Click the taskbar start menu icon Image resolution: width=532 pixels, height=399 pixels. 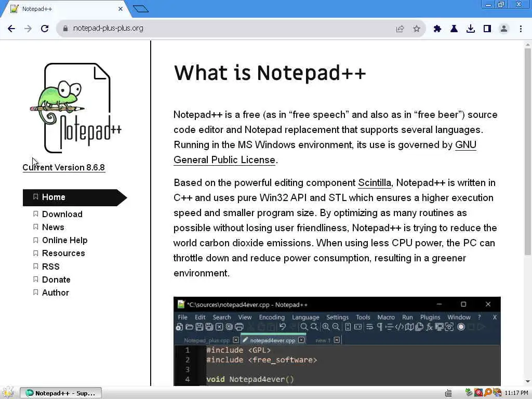[x=8, y=393]
